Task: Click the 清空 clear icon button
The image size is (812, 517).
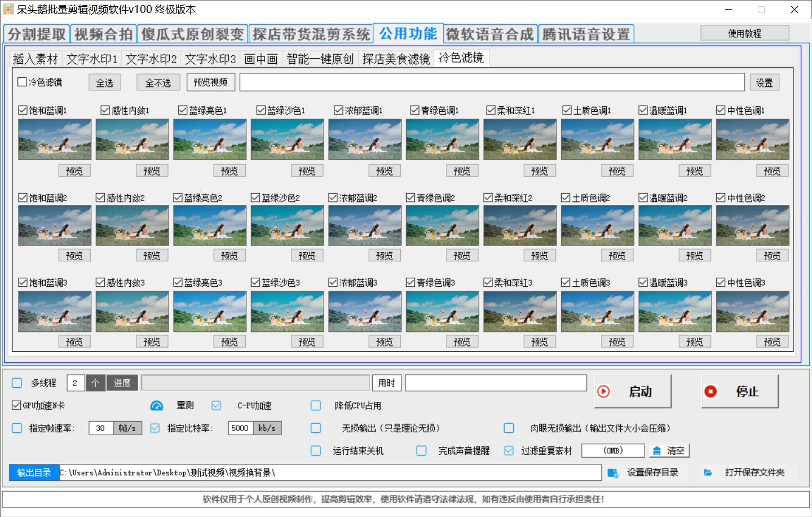Action: pyautogui.click(x=669, y=450)
